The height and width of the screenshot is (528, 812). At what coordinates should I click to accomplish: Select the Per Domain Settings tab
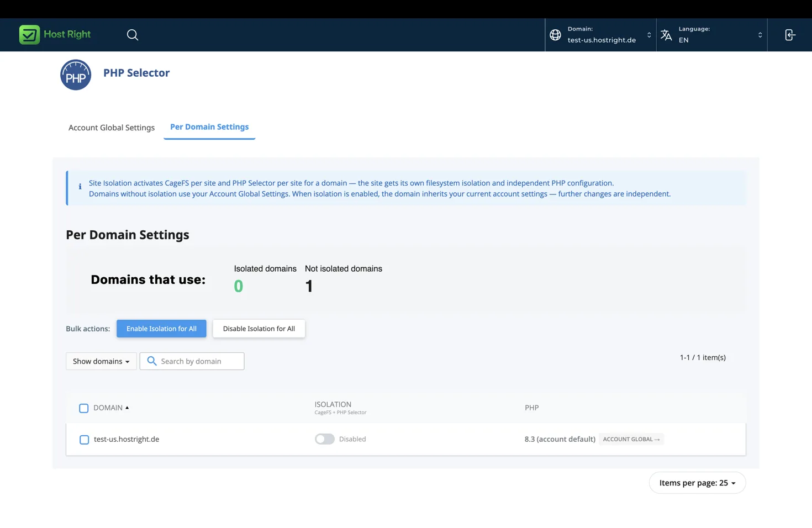point(209,127)
